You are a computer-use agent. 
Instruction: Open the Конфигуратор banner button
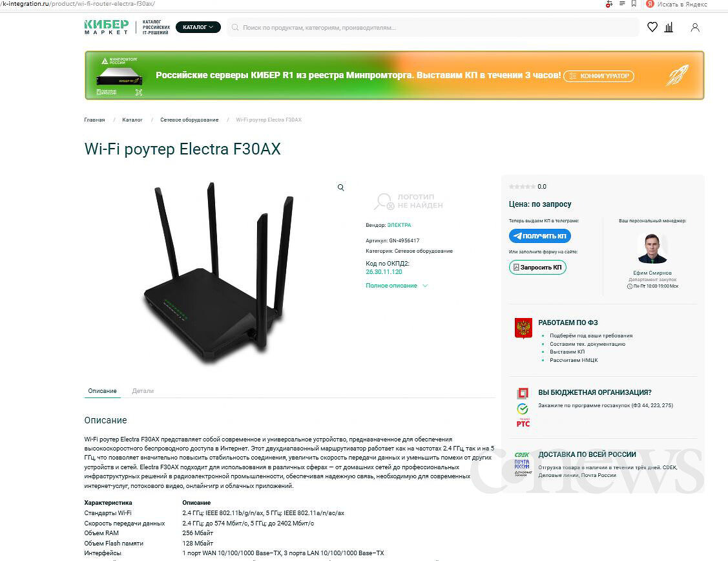[x=599, y=76]
